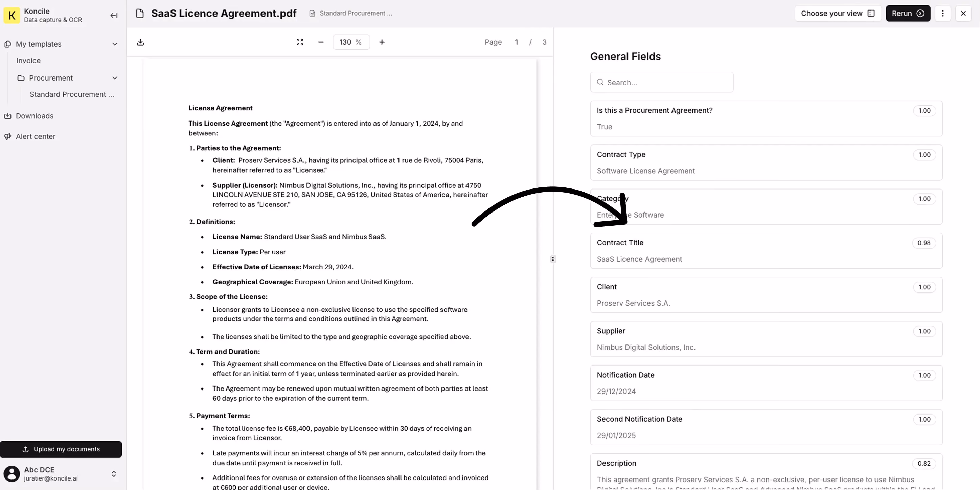Open the Standard Procurement template in sidebar

[x=72, y=94]
